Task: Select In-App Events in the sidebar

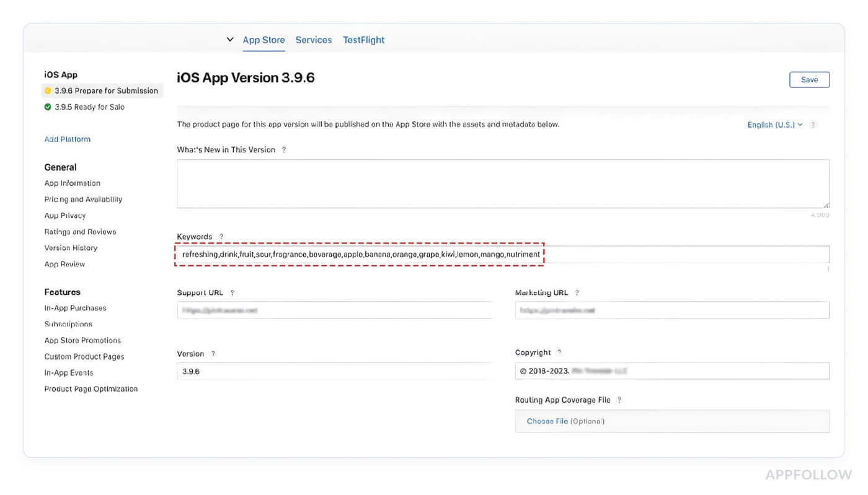Action: (68, 372)
